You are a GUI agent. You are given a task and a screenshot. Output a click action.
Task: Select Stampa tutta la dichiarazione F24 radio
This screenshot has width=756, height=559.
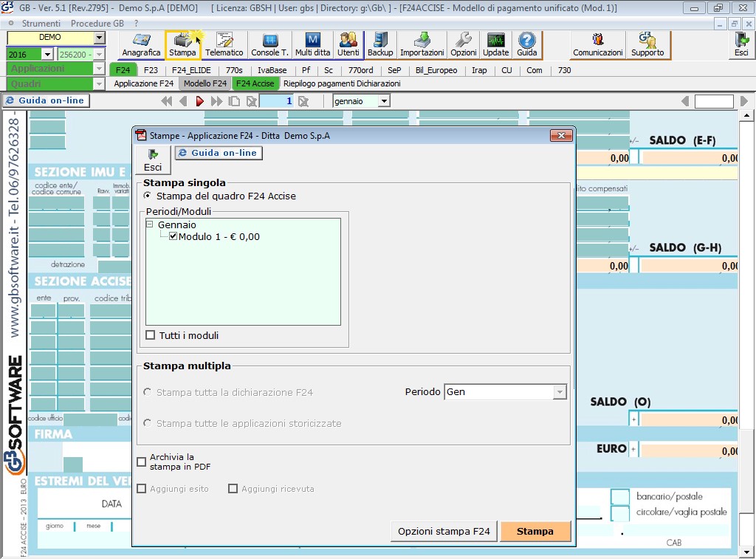[x=148, y=392]
